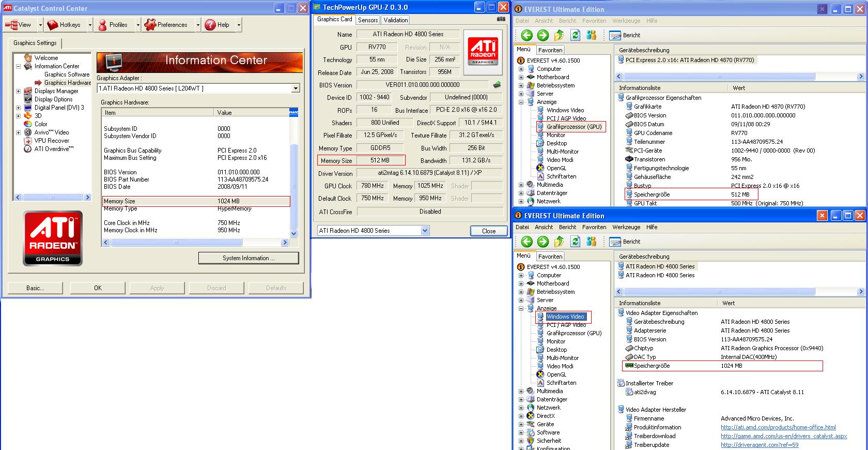The image size is (868, 450).
Task: Click the users icon in top EVEREST toolbar
Action: pos(592,35)
